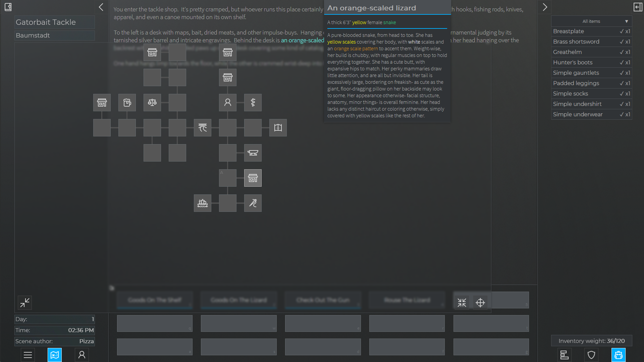Select the anvil blacksmith map node

(x=253, y=153)
